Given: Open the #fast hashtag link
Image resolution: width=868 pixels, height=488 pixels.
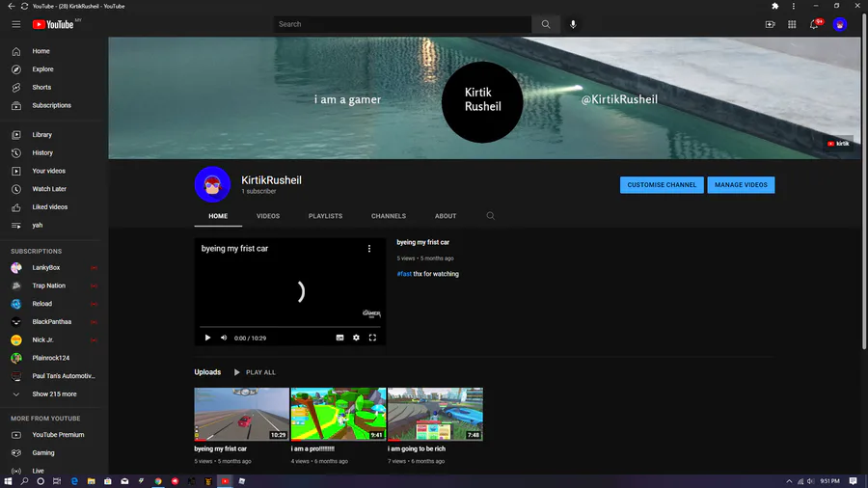Looking at the screenshot, I should click(x=404, y=274).
